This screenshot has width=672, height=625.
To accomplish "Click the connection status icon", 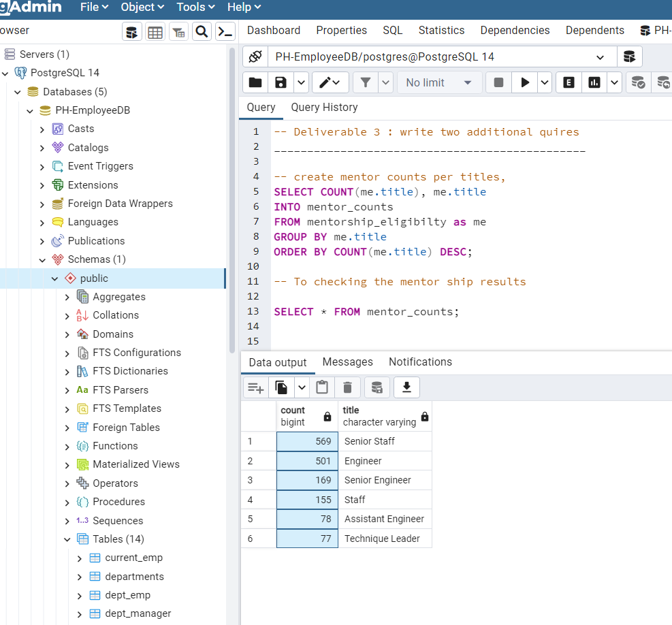I will point(255,57).
